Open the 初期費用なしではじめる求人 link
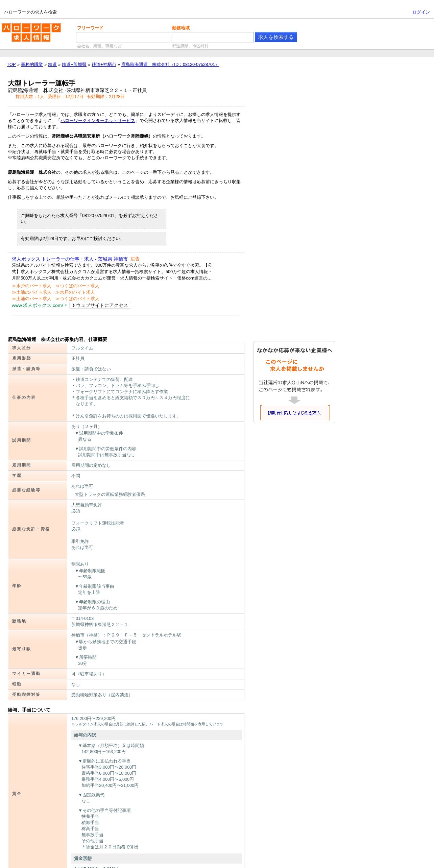The image size is (434, 868). (x=294, y=413)
